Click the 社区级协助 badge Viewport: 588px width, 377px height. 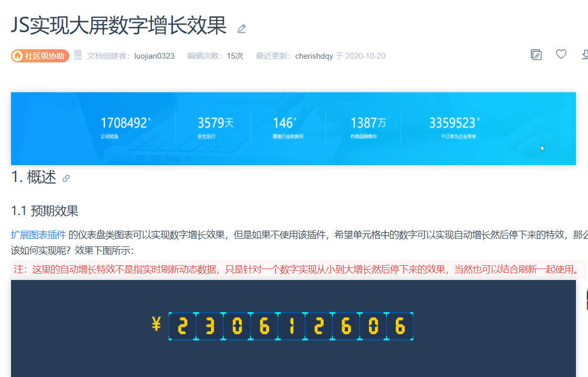40,56
